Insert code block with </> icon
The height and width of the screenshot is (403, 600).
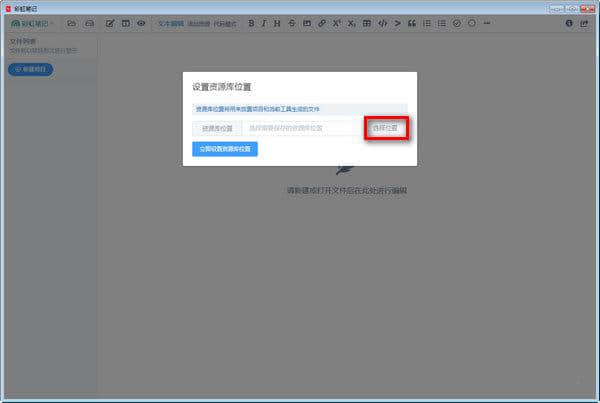pos(382,23)
